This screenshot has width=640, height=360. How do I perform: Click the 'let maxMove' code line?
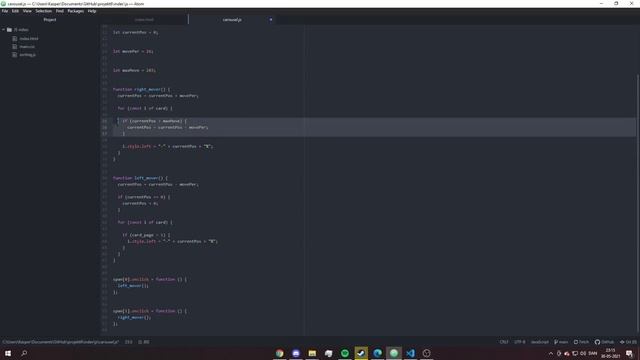tap(134, 70)
